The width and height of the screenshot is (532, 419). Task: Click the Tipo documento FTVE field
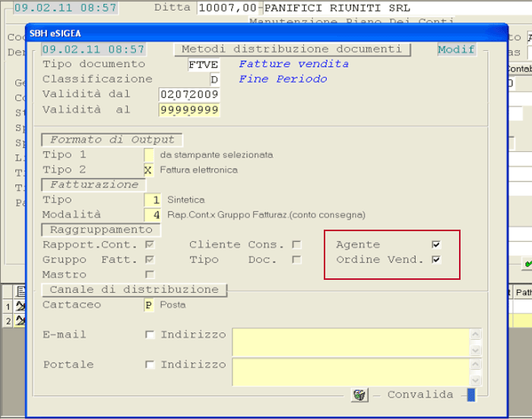tap(203, 65)
